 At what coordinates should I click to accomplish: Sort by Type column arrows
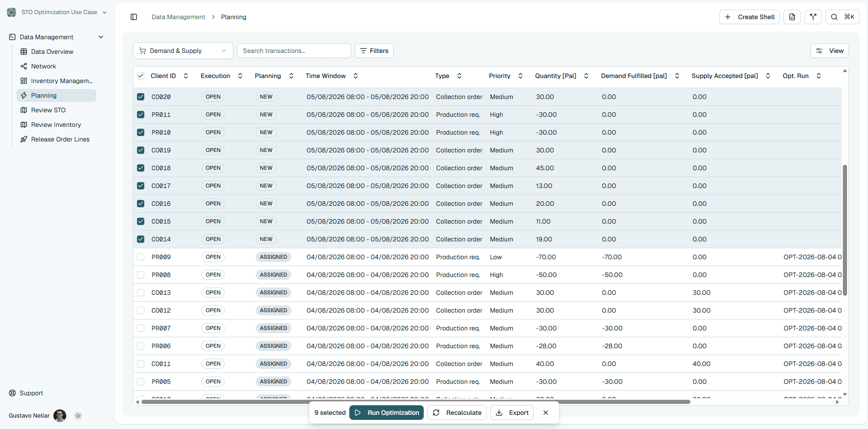point(459,76)
